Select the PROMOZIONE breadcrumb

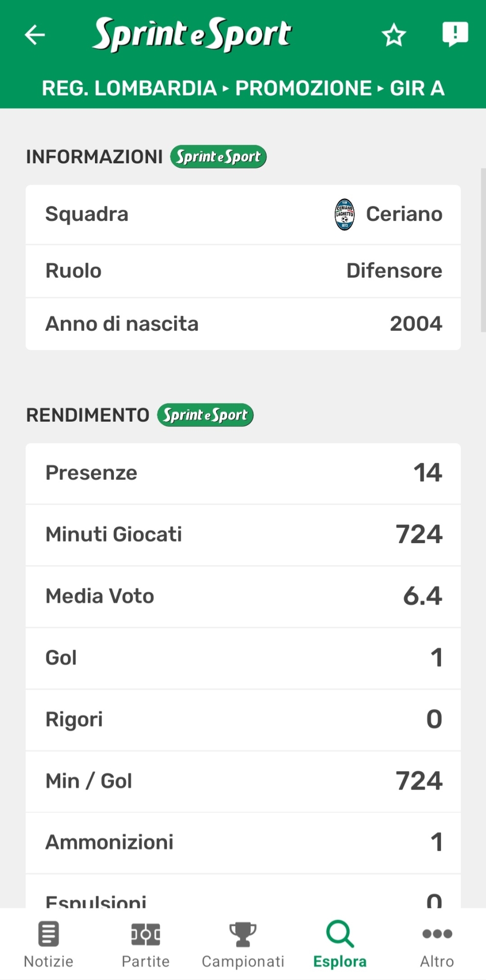click(303, 88)
